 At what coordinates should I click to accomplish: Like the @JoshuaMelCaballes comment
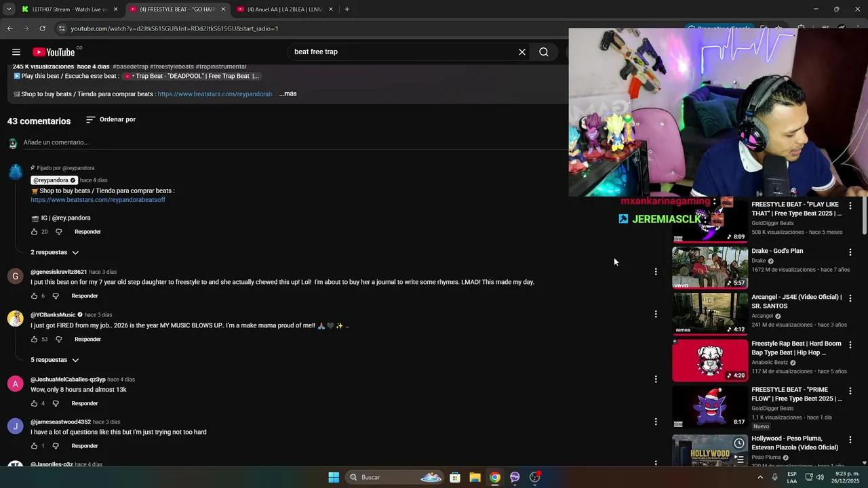(35, 404)
